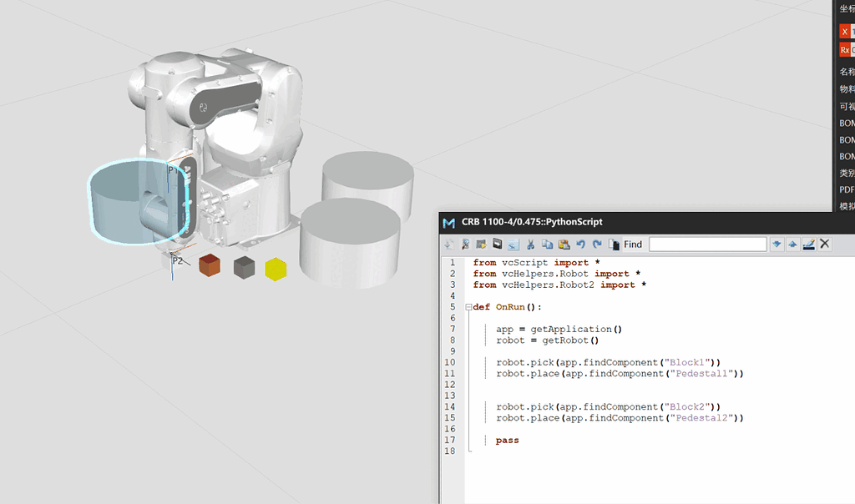Click the Find Previous arrow icon

point(793,244)
